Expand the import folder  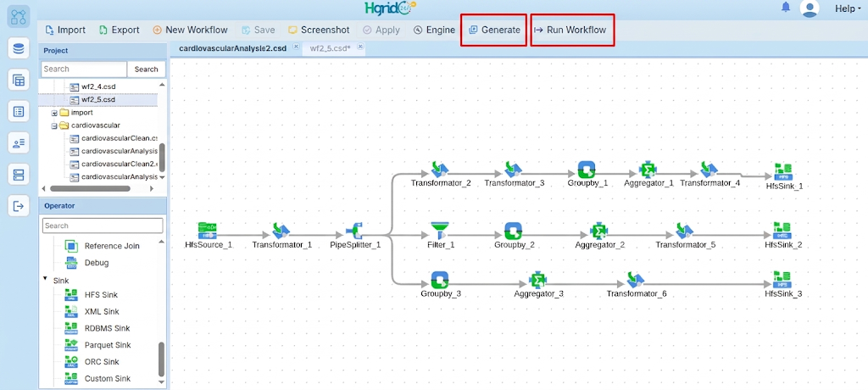click(55, 113)
